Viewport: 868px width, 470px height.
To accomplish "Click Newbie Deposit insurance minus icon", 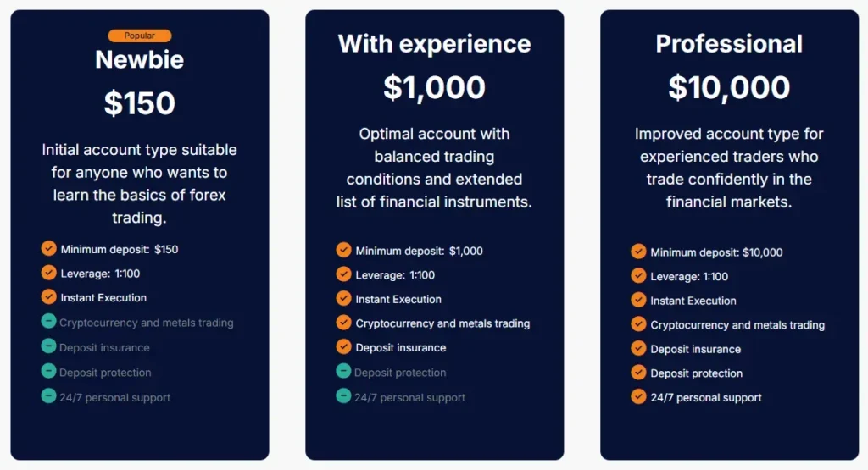I will click(48, 347).
